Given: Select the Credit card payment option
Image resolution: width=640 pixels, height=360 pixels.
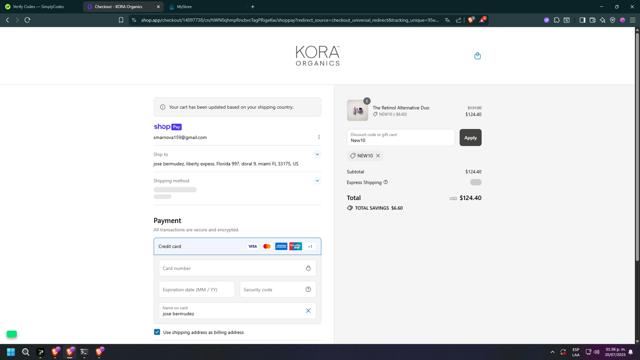Looking at the screenshot, I should (237, 246).
